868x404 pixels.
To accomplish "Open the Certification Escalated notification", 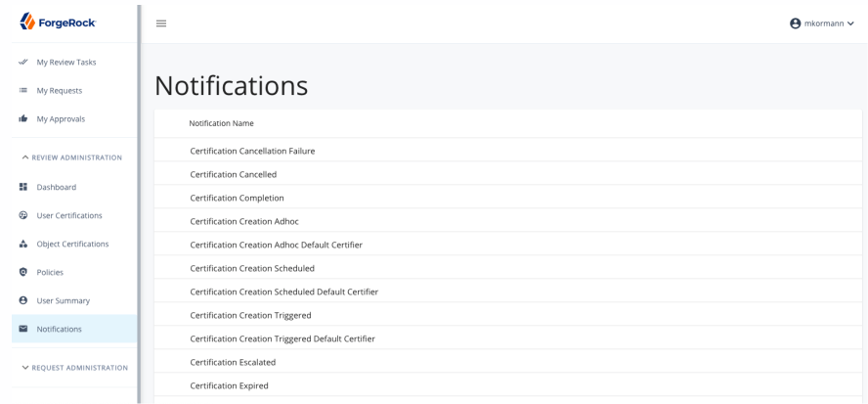I will point(233,362).
